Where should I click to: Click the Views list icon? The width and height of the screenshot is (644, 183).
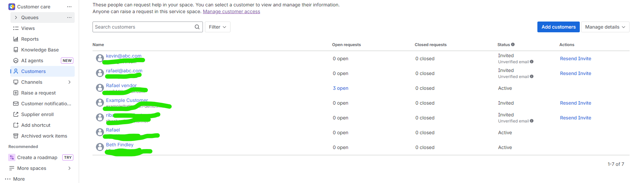(16, 28)
